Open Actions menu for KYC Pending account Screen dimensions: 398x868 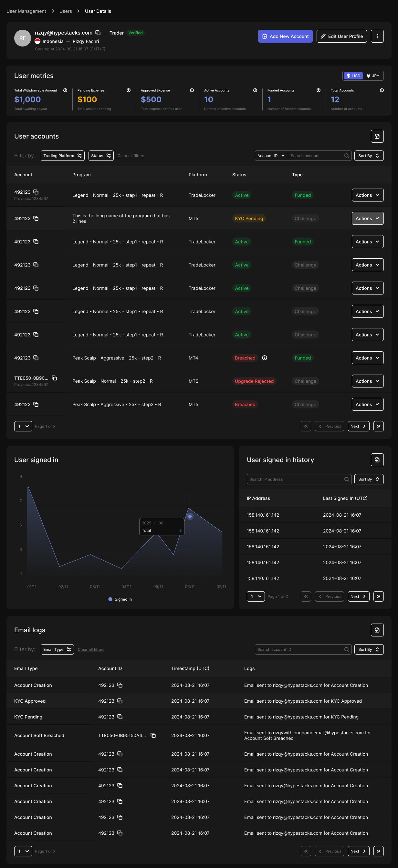pos(367,218)
